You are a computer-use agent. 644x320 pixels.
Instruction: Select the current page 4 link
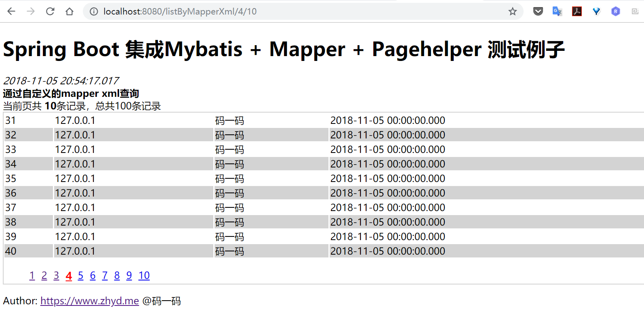tap(69, 276)
